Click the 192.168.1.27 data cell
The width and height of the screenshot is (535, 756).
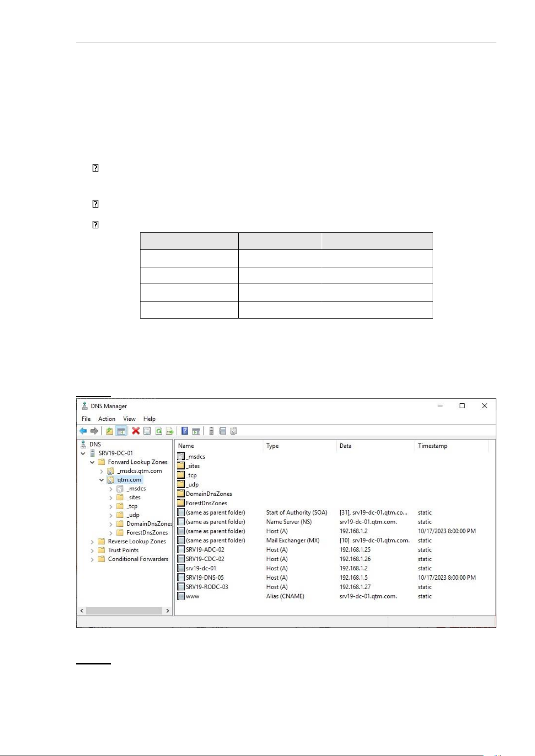tap(355, 587)
